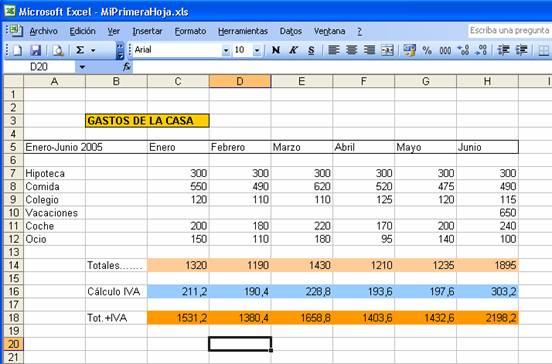Select the Ocio cell showing 95
552x364 pixels.
click(364, 239)
